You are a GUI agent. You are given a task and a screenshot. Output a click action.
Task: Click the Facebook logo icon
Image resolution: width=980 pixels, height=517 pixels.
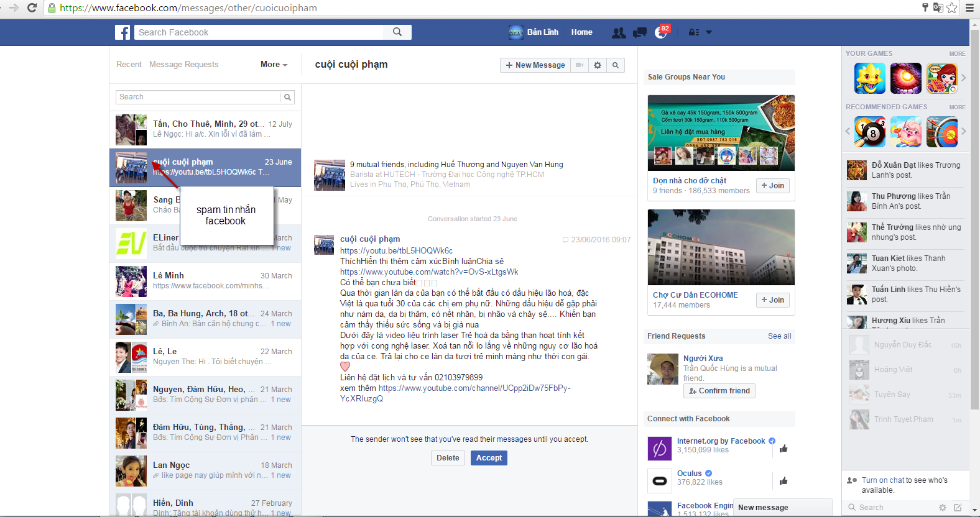click(x=122, y=32)
